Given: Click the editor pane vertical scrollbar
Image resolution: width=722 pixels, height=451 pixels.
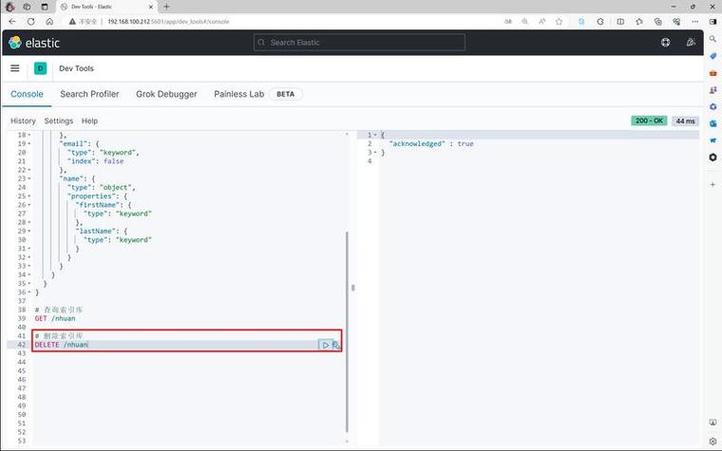Looking at the screenshot, I should (347, 332).
